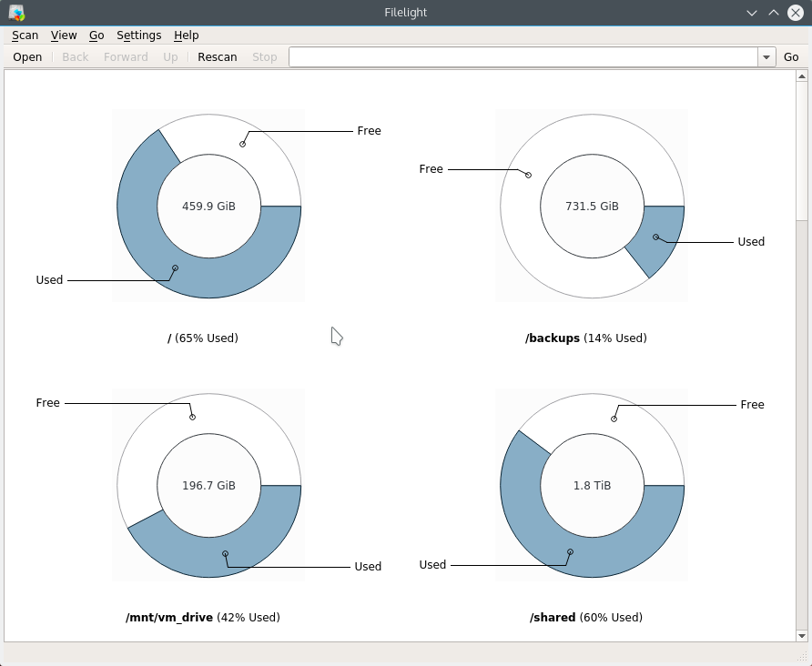The image size is (812, 666).
Task: Open the /mnt/vm_drive disk chart
Action: pyautogui.click(x=208, y=485)
